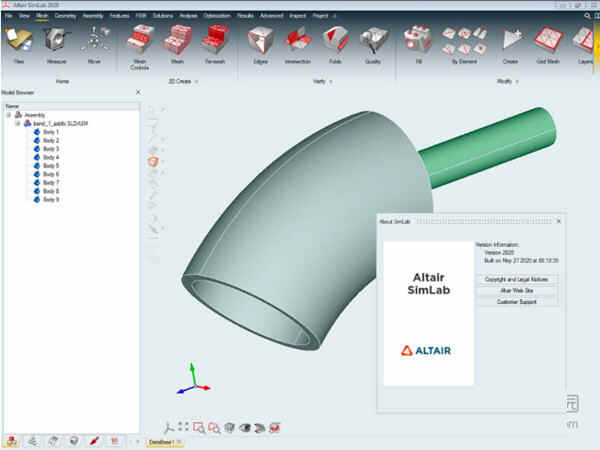Click the red pencil icon in the bottom-left bar
The height and width of the screenshot is (450, 600).
point(95,441)
